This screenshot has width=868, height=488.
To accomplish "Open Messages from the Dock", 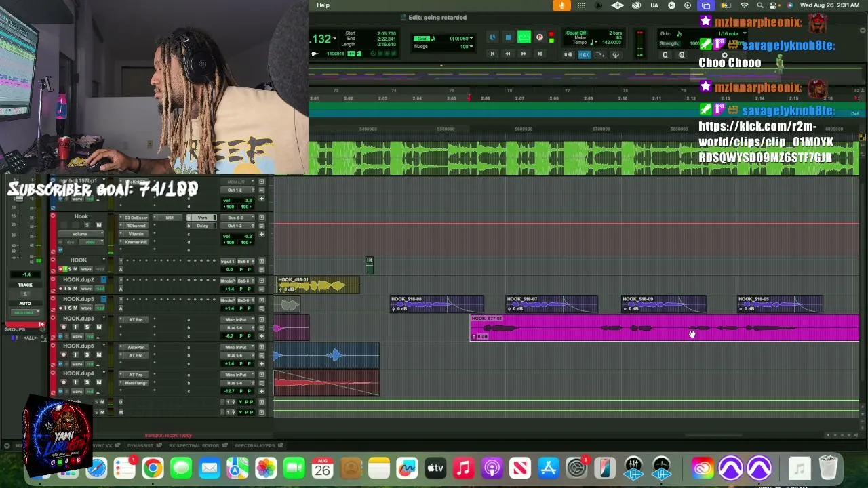I will (181, 468).
